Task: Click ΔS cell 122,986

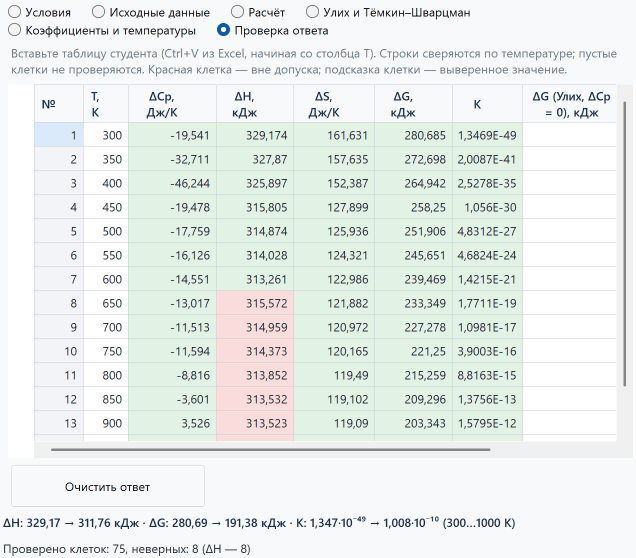Action: 334,279
